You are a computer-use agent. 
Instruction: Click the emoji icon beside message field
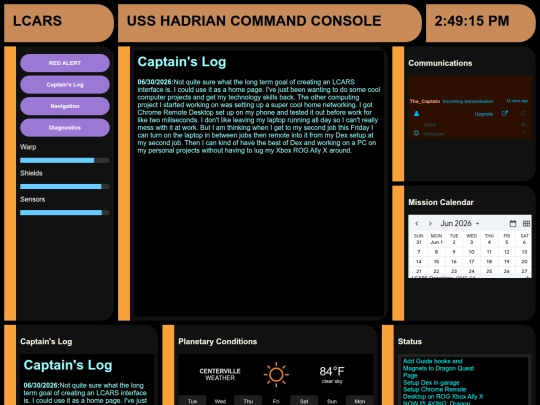[x=416, y=133]
